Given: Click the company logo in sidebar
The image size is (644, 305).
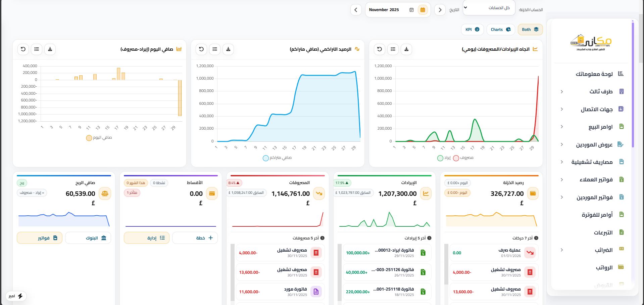Looking at the screenshot, I should click(x=591, y=42).
